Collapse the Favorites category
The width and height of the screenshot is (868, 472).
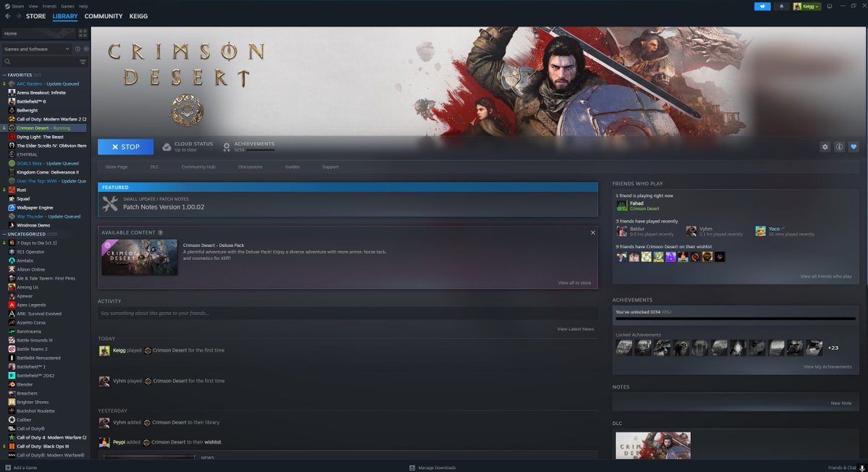coord(4,75)
